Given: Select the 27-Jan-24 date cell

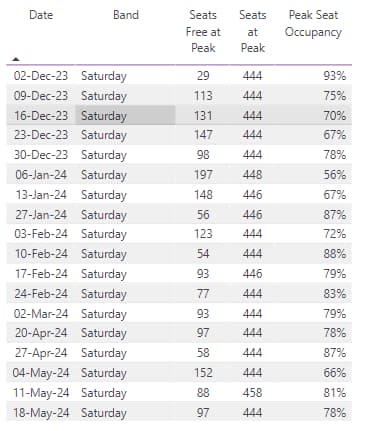Looking at the screenshot, I should click(41, 215).
